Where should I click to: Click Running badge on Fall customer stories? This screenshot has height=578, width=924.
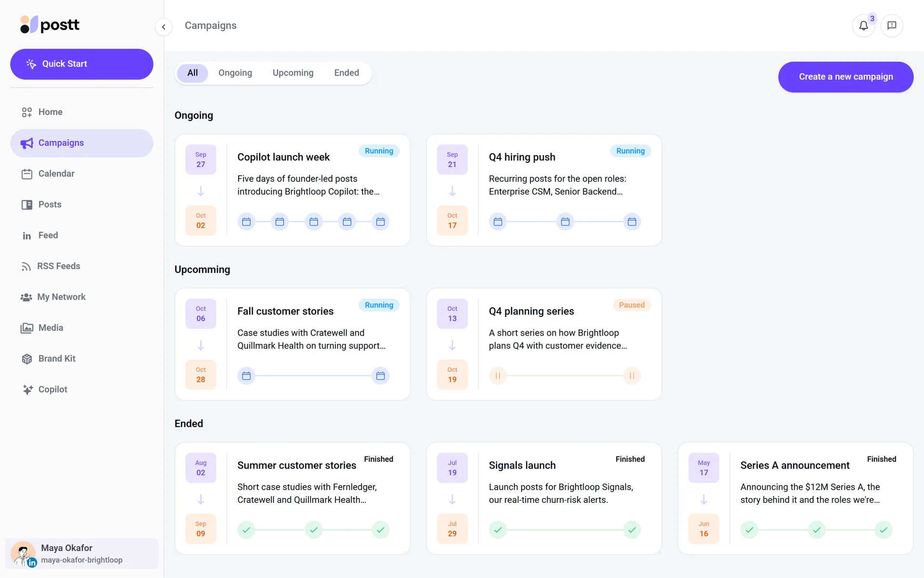click(379, 305)
